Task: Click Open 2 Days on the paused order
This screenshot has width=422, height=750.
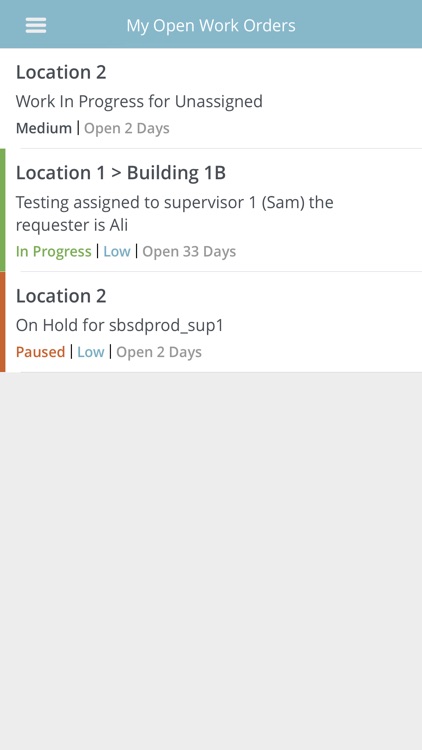Action: pos(159,352)
